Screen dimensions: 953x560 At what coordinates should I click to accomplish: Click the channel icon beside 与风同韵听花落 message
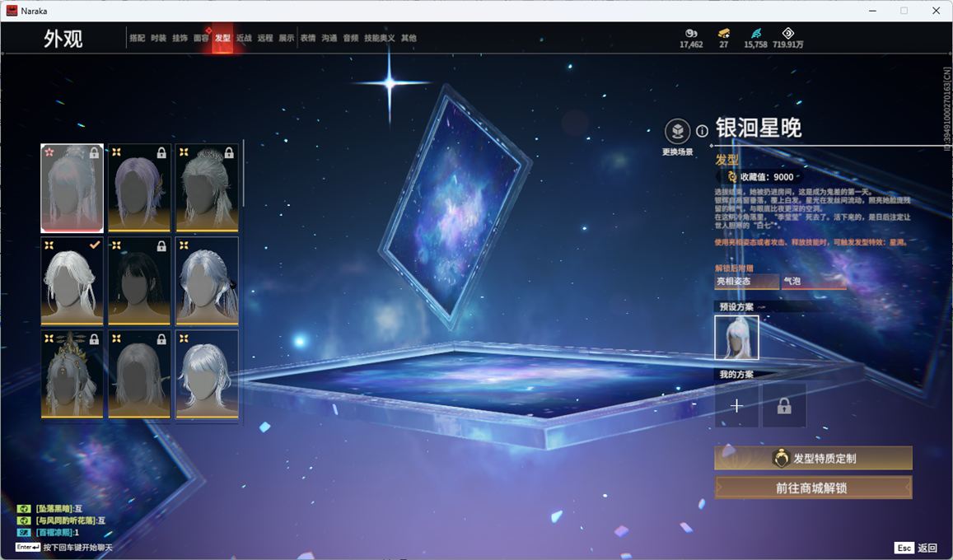click(24, 520)
